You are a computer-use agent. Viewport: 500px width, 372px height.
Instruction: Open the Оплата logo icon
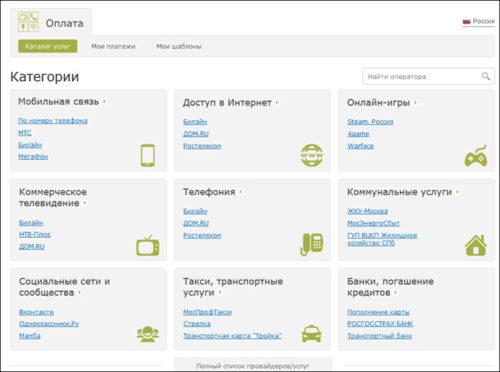(28, 22)
